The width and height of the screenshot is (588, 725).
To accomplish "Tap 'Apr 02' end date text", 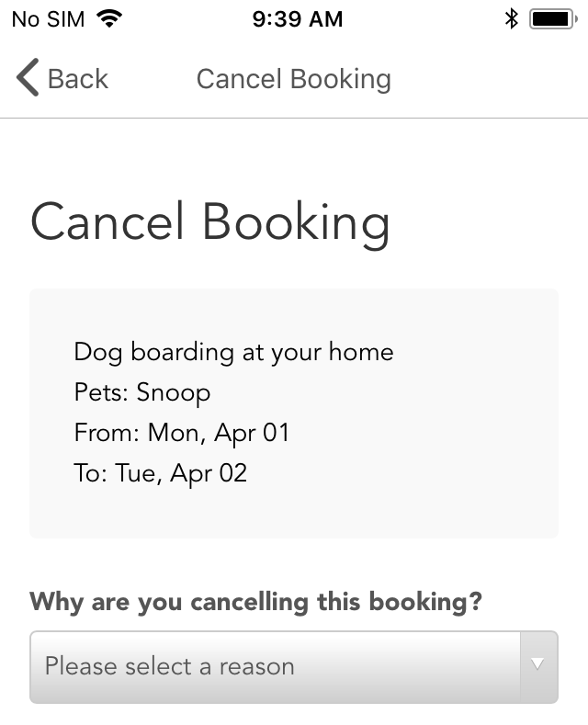I will coord(209,474).
